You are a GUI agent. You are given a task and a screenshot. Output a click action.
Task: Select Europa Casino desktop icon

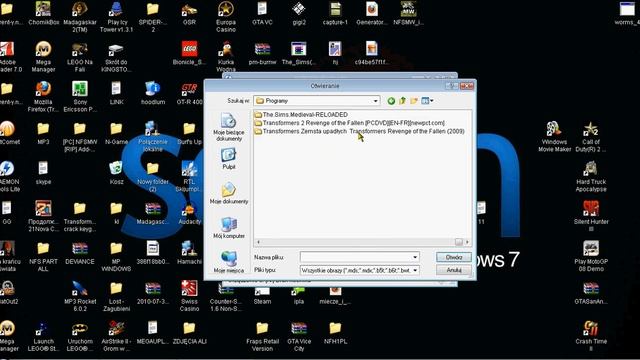(x=226, y=17)
